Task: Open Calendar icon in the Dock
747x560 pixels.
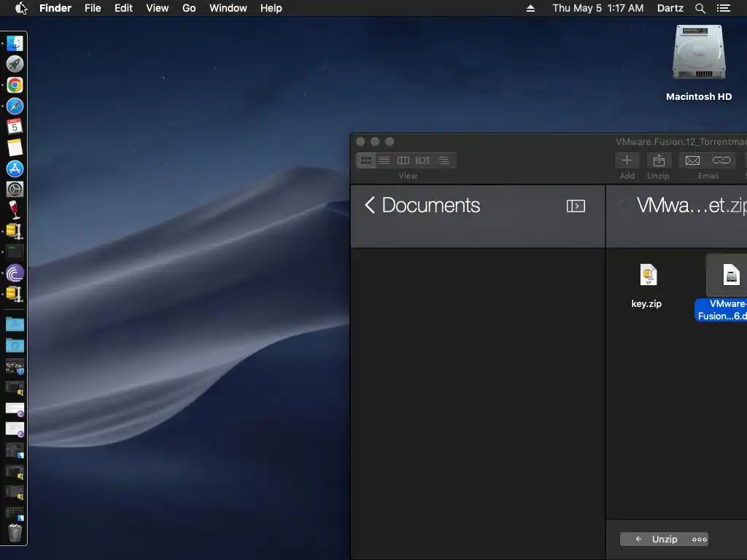Action: point(15,127)
